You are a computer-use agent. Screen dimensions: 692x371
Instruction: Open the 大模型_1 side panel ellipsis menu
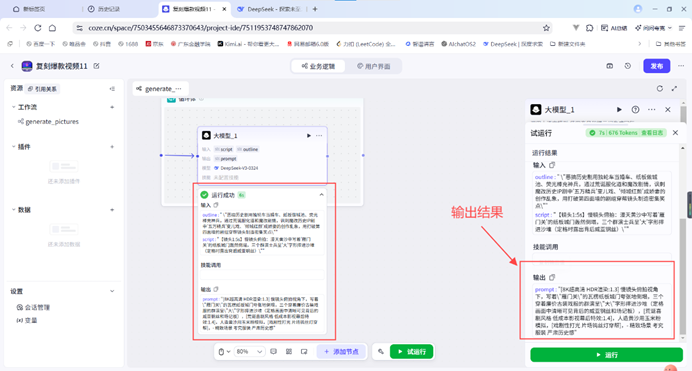(651, 109)
